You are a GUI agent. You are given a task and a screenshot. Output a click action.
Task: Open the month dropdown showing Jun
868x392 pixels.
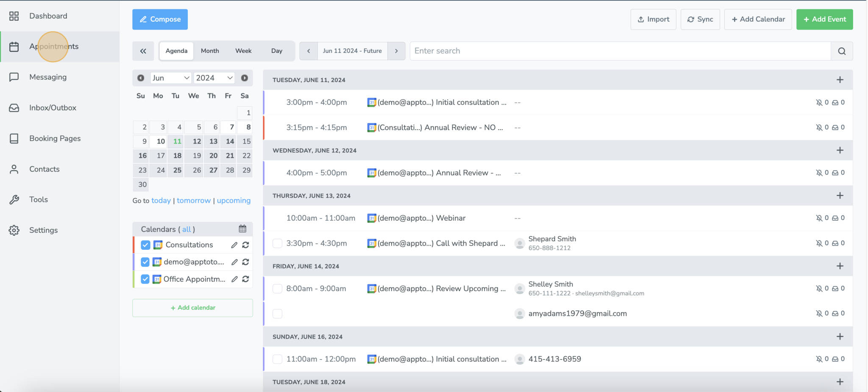(x=171, y=78)
